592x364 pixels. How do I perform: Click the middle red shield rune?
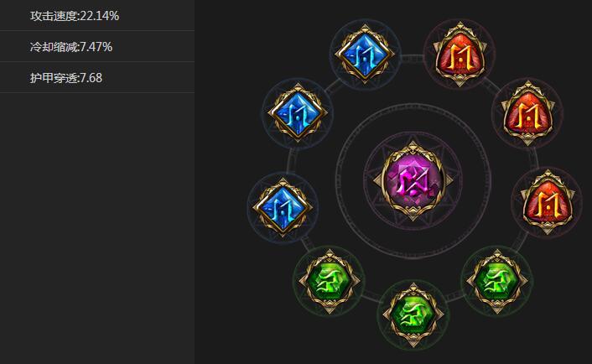527,113
